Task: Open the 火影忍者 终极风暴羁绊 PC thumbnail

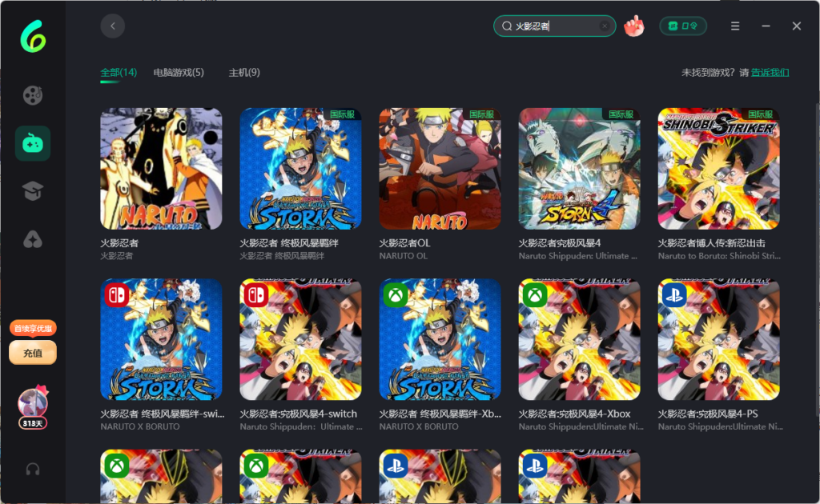Action: 300,169
